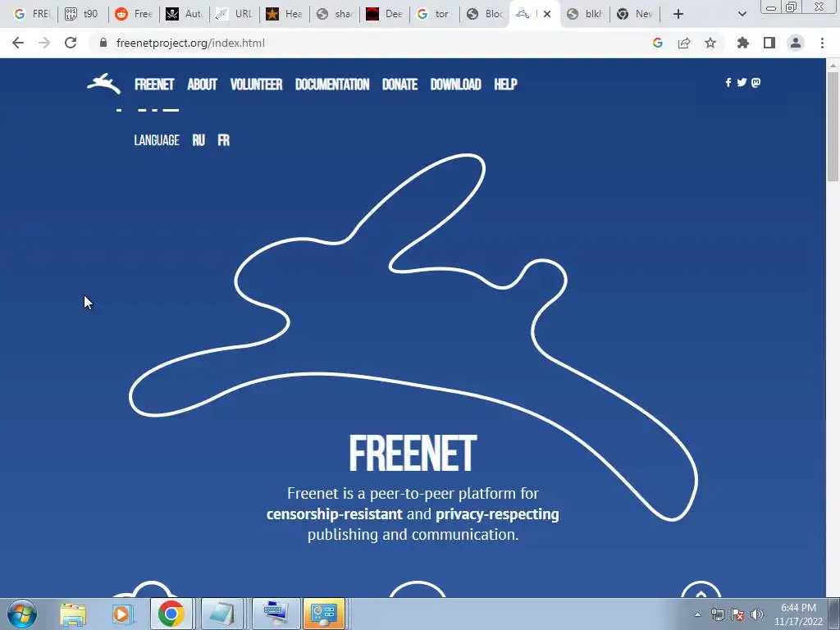Switch to the 'Nev' new tab
The width and height of the screenshot is (840, 630).
635,14
